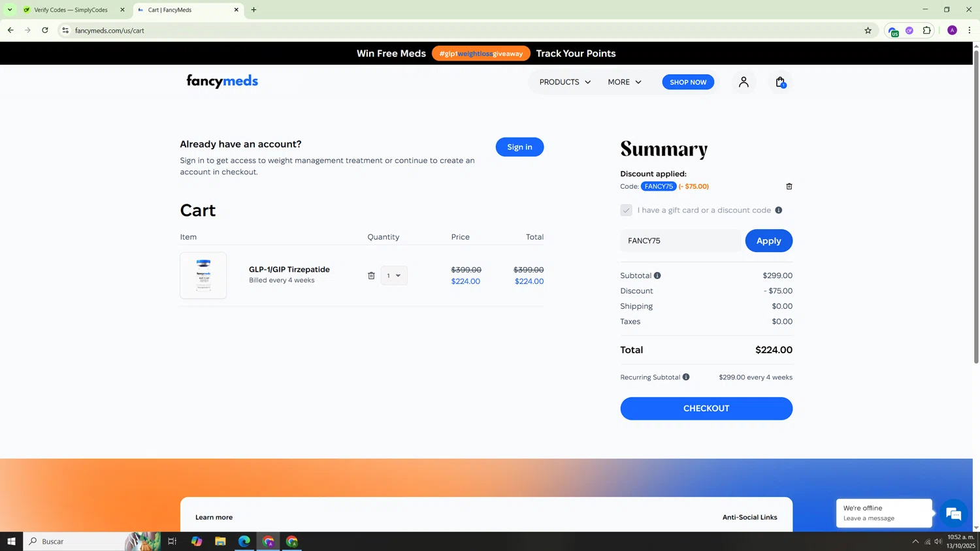Click the Total $224.00 amount in Summary
980x551 pixels.
click(x=774, y=350)
